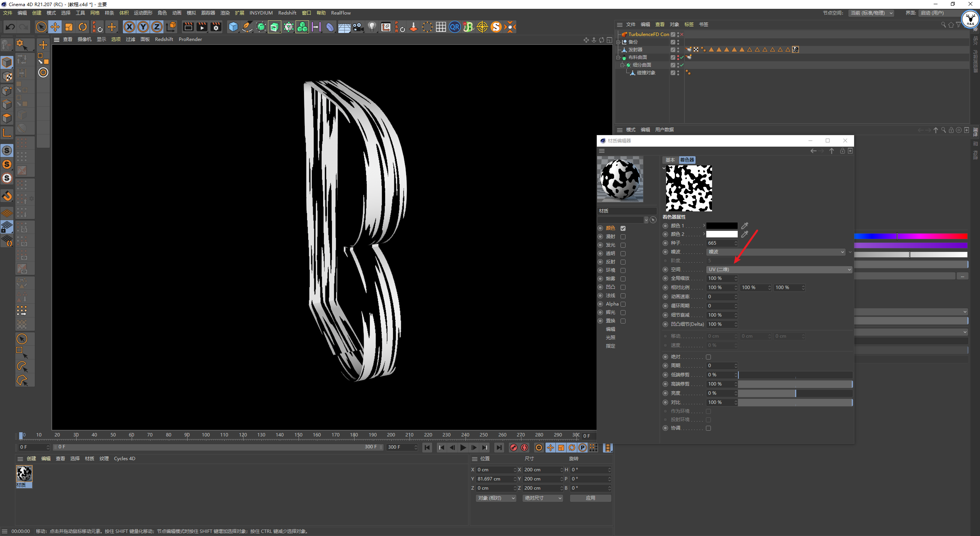Switch to the 基本 tab in material editor
This screenshot has width=980, height=536.
tap(670, 160)
